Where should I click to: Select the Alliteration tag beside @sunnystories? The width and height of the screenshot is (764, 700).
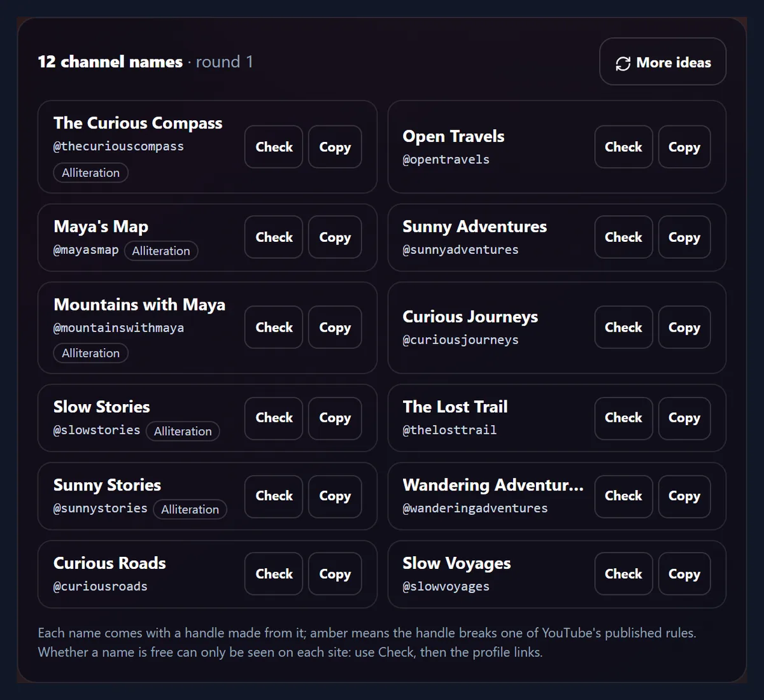click(x=190, y=510)
